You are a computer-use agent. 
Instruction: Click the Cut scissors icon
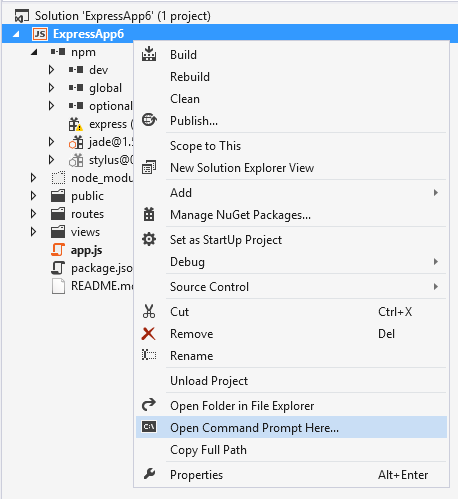(x=149, y=311)
